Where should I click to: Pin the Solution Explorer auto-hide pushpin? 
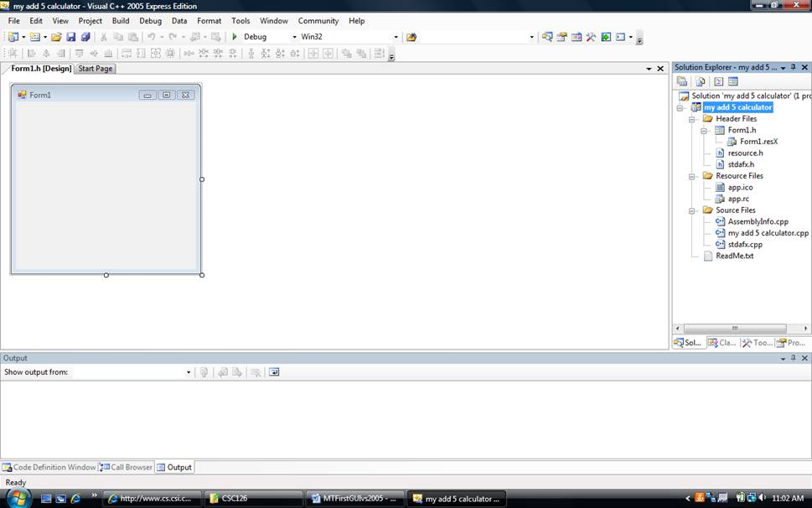(x=793, y=67)
